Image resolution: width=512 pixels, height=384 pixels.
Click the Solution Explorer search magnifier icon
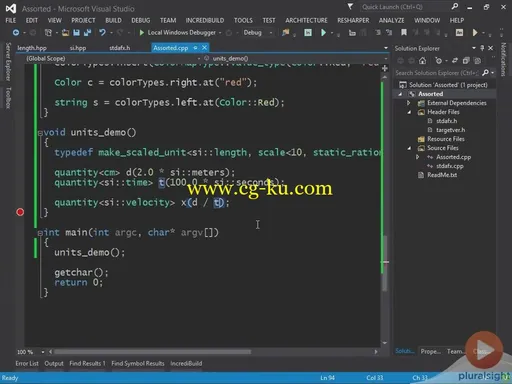(485, 72)
